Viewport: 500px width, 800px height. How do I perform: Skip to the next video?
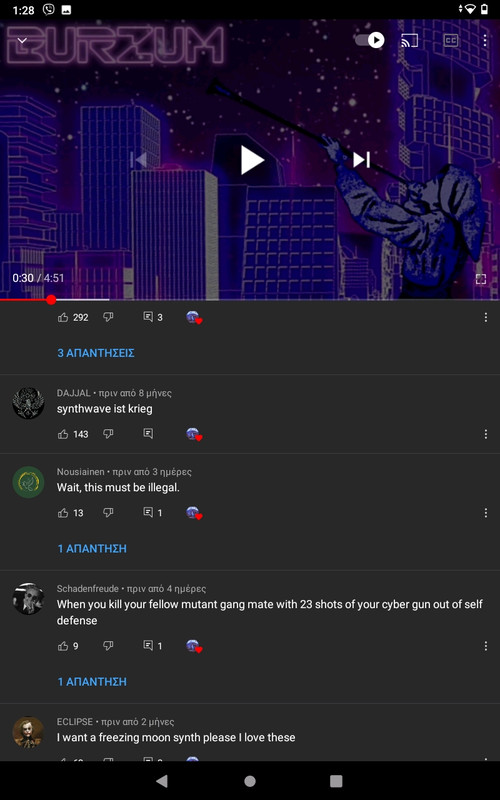point(361,160)
